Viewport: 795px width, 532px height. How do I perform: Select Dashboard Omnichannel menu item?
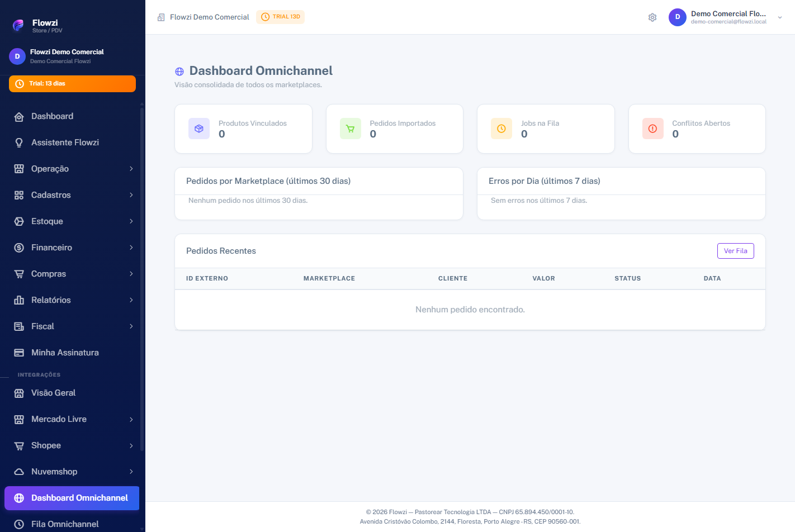tap(72, 498)
